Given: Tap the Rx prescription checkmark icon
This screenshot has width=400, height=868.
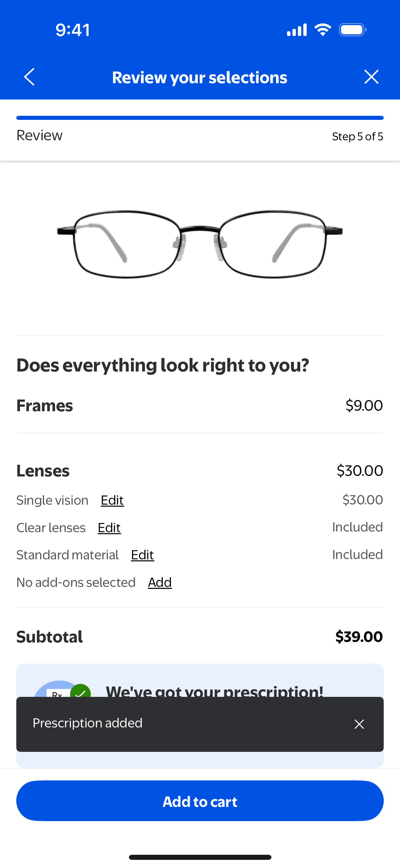Looking at the screenshot, I should tap(80, 691).
